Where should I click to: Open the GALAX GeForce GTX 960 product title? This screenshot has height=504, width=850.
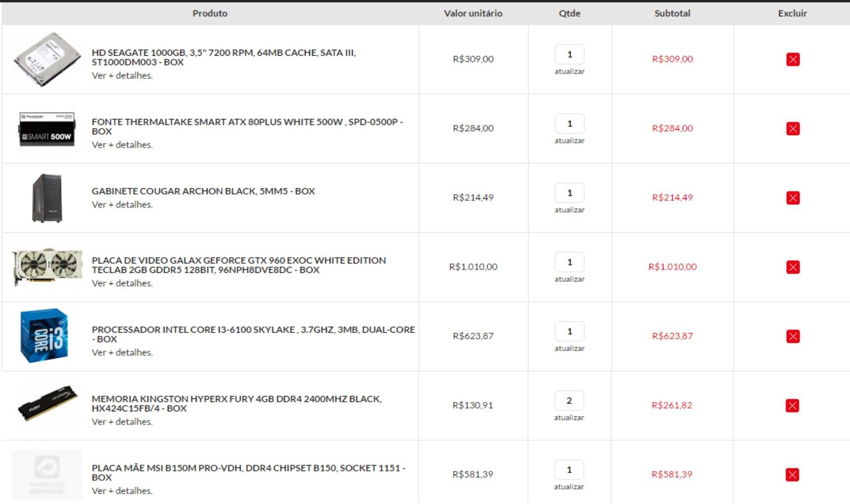239,265
